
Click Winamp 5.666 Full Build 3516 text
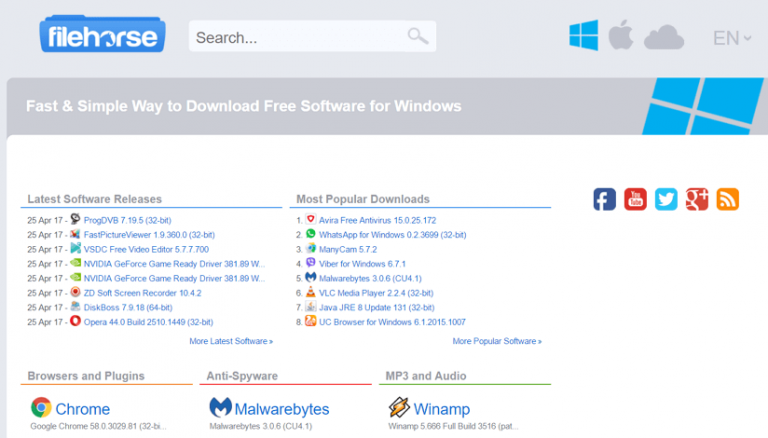(x=453, y=426)
